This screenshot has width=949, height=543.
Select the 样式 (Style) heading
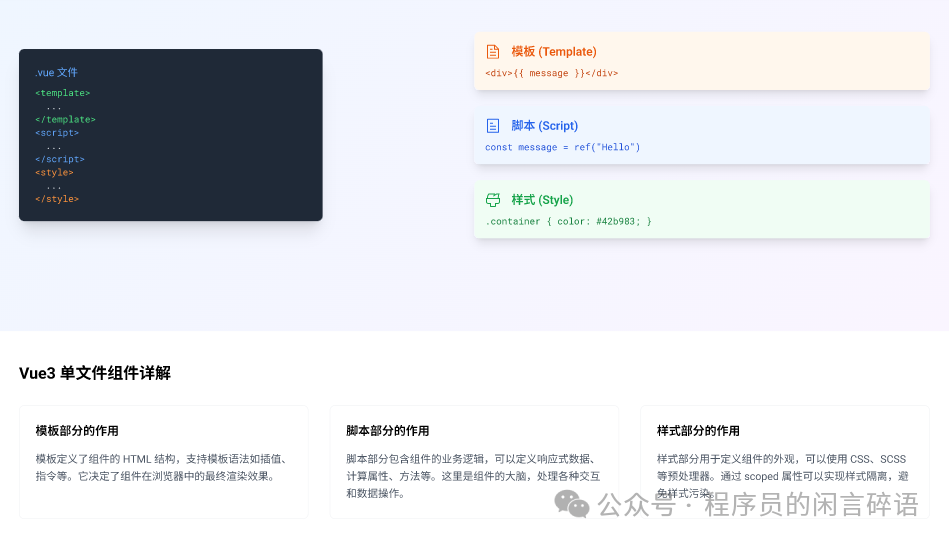tap(542, 200)
